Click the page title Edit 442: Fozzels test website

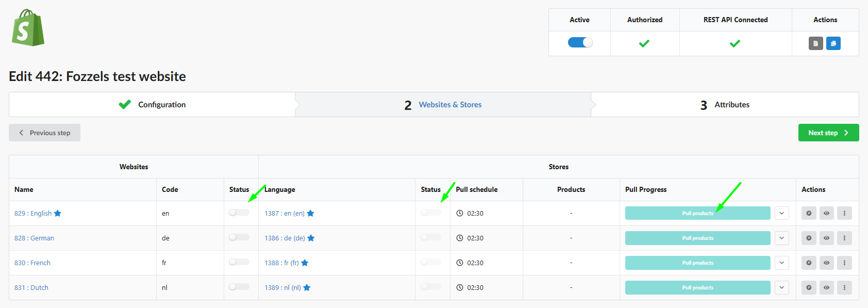pyautogui.click(x=97, y=76)
